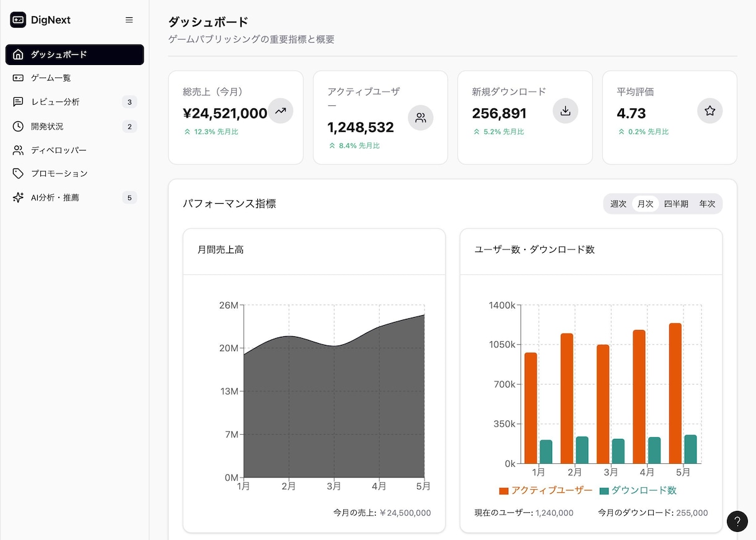Viewport: 756px width, 540px height.
Task: Click the 月間売上高 chart title
Action: pyautogui.click(x=221, y=250)
